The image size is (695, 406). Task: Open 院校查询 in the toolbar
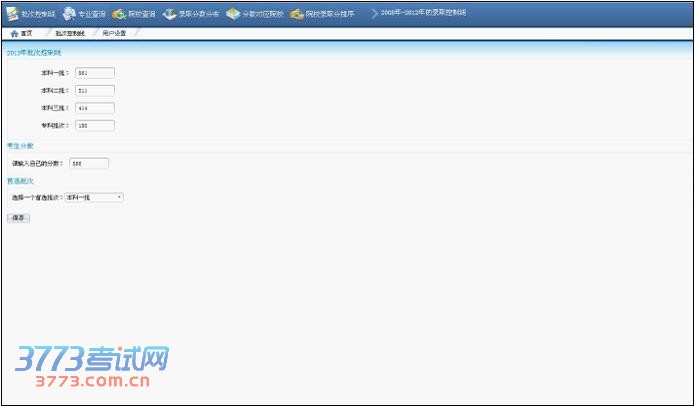[119, 14]
